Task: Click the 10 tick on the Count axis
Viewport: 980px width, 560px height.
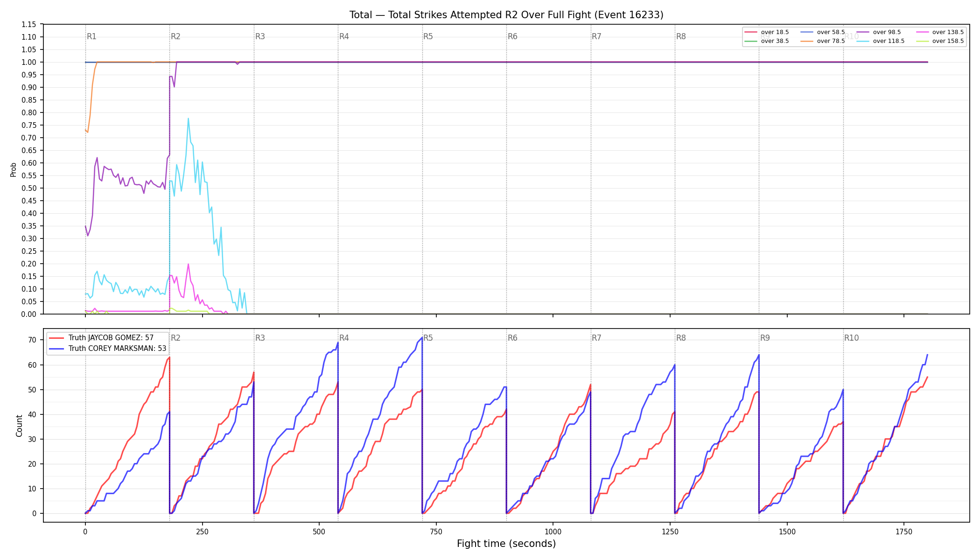Action: (32, 489)
